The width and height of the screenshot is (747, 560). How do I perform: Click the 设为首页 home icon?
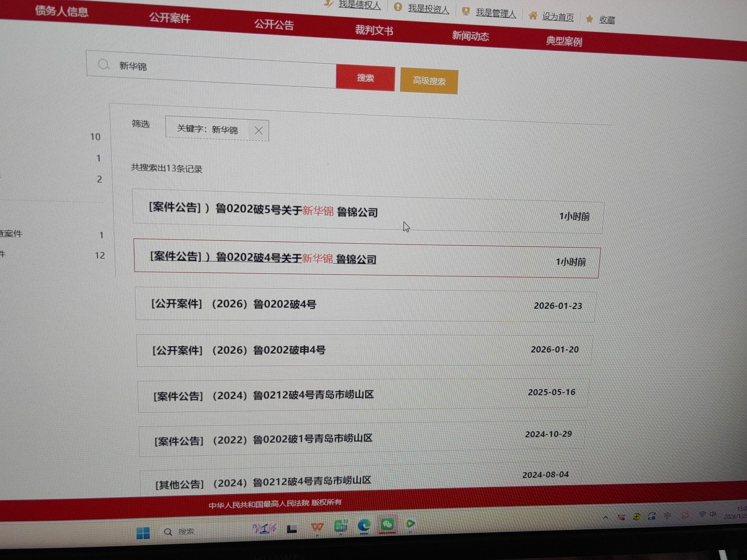[x=533, y=15]
